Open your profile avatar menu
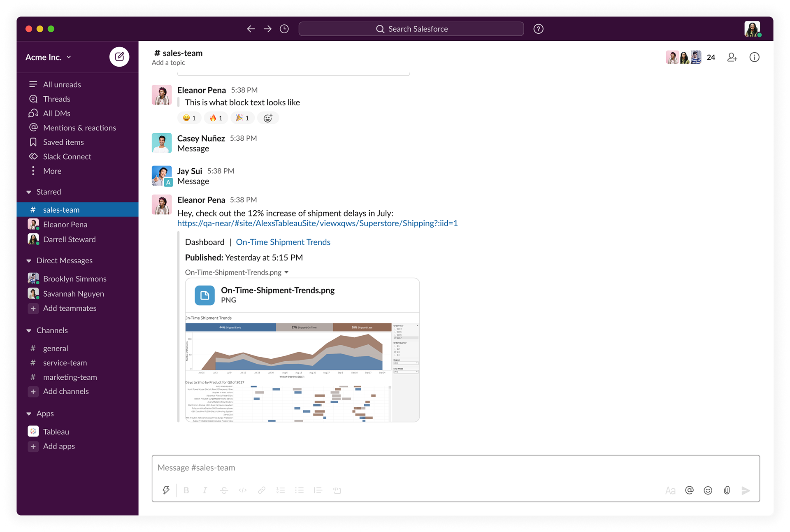 753,29
